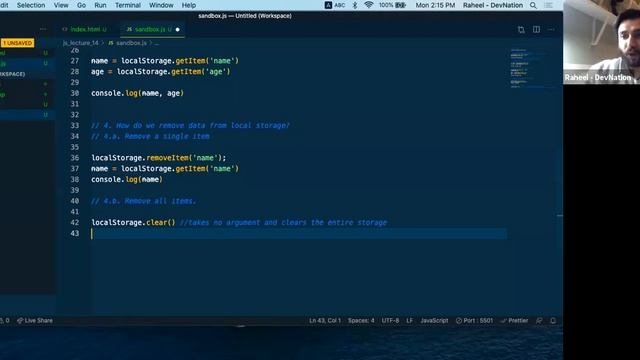The height and width of the screenshot is (360, 640).
Task: Switch to the sandbox.js tab
Action: 149,29
